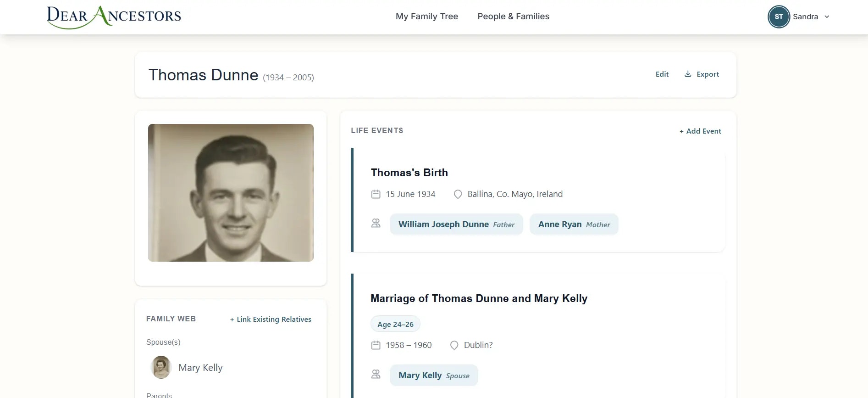The height and width of the screenshot is (398, 868).
Task: Click the Export download icon
Action: pyautogui.click(x=688, y=74)
